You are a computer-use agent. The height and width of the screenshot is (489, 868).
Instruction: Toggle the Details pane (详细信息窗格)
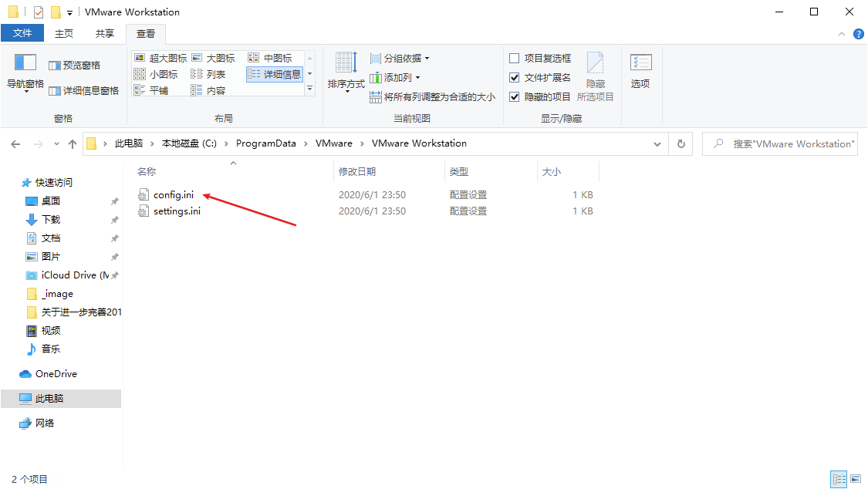pyautogui.click(x=83, y=91)
